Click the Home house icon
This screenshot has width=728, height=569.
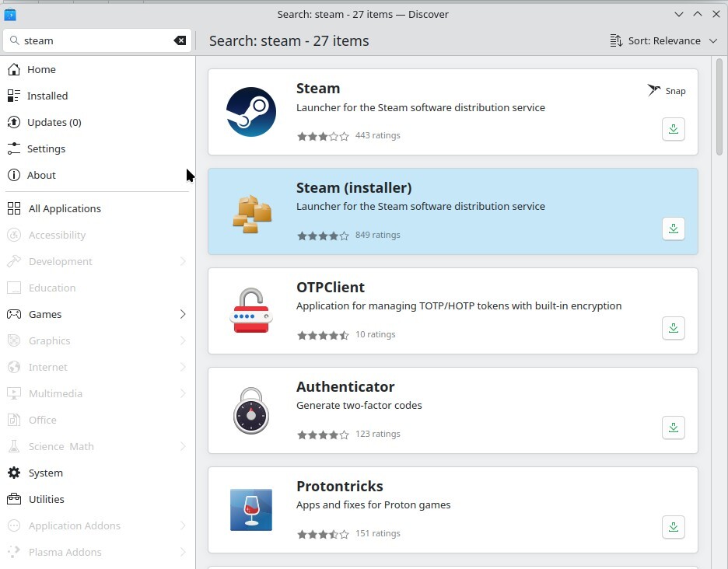pos(14,69)
